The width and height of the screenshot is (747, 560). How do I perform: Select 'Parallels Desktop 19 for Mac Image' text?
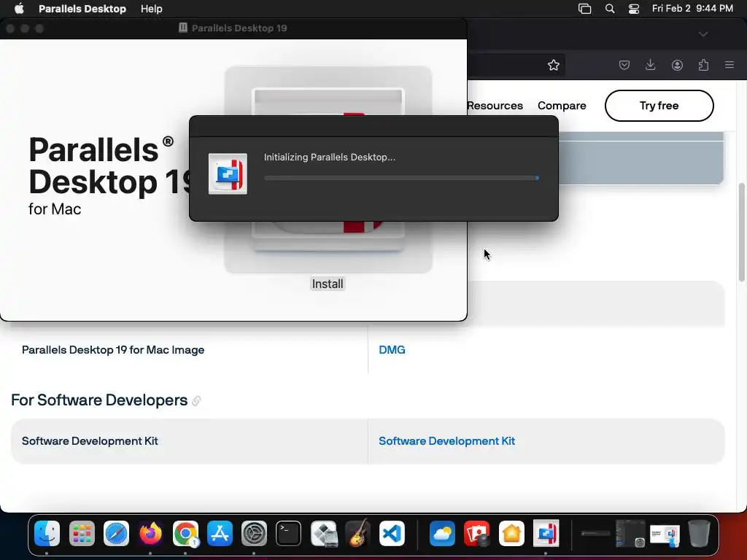tap(113, 350)
